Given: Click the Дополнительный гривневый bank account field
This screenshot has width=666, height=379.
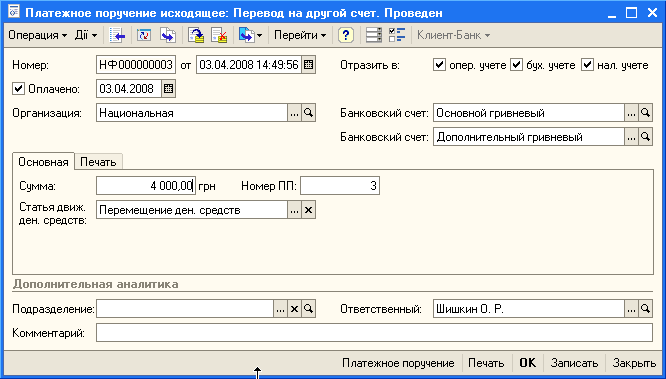Looking at the screenshot, I should coord(529,137).
